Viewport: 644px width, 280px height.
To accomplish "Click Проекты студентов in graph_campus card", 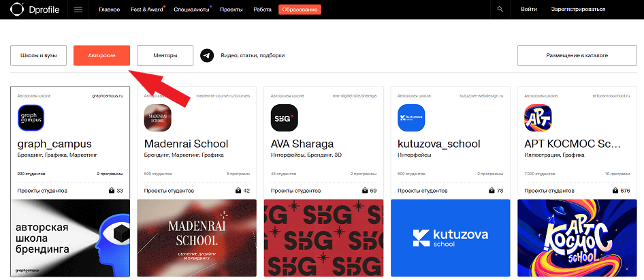I will 42,191.
